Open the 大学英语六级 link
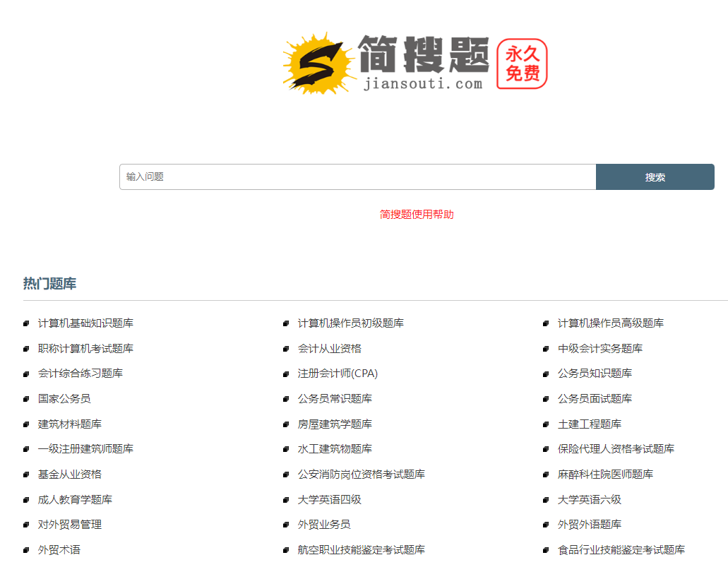 [590, 500]
